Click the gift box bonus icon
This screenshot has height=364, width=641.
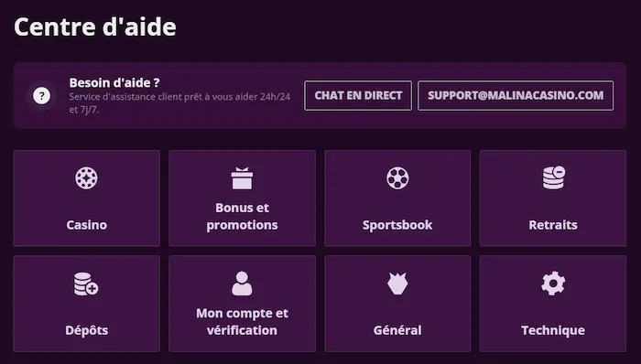tap(242, 178)
